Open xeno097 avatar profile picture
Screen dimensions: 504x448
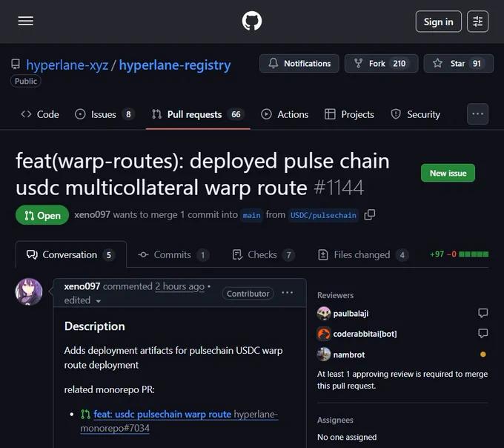29,291
